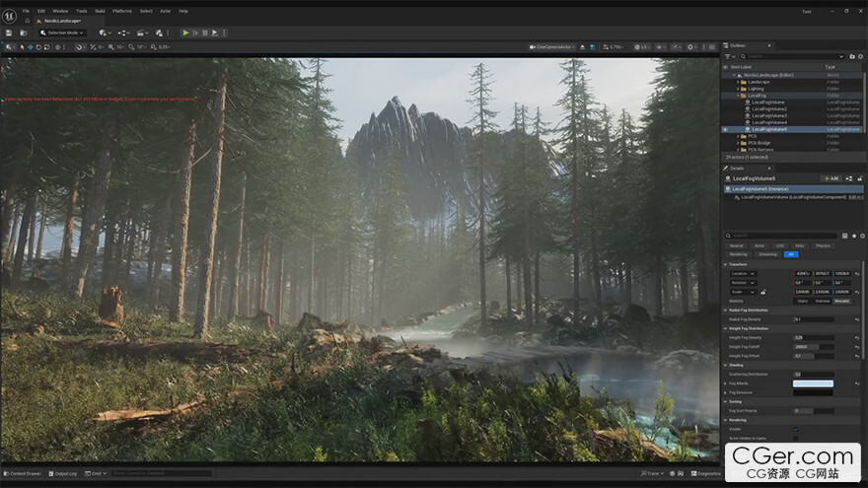This screenshot has width=868, height=488.
Task: Click the Fog Albedo color swatch
Action: [x=813, y=383]
